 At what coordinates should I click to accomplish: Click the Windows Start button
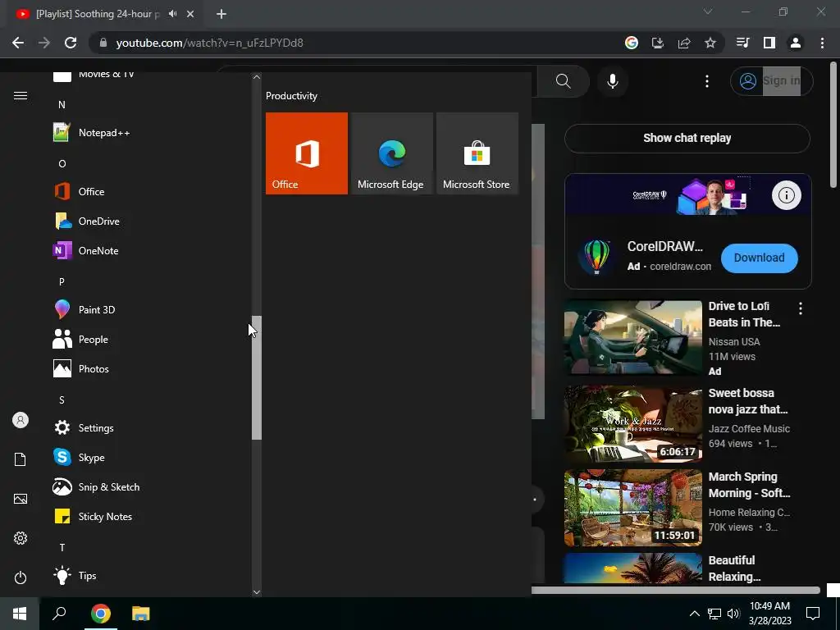tap(20, 614)
